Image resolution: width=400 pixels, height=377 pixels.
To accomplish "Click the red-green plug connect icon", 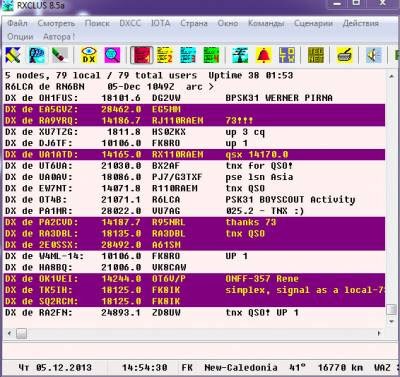I will click(x=60, y=55).
